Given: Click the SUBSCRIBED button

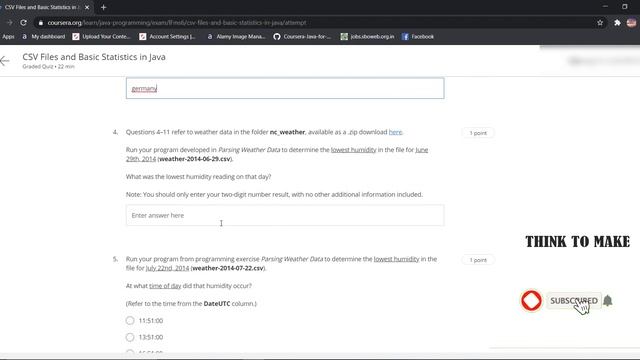Looking at the screenshot, I should click(573, 301).
